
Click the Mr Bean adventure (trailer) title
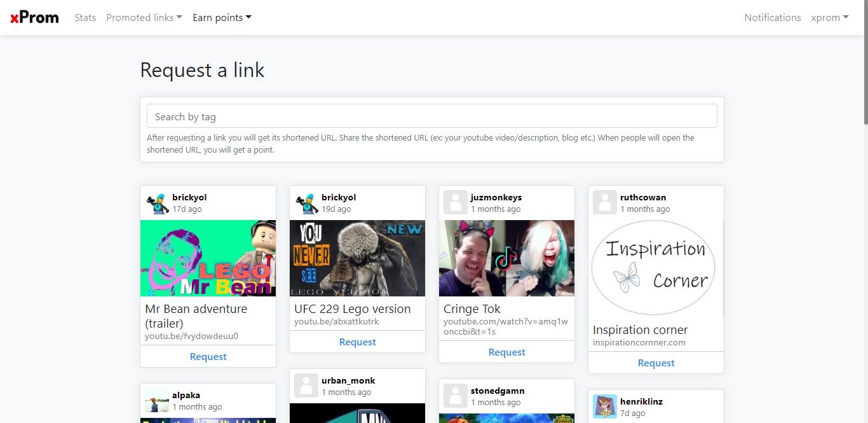click(x=196, y=316)
